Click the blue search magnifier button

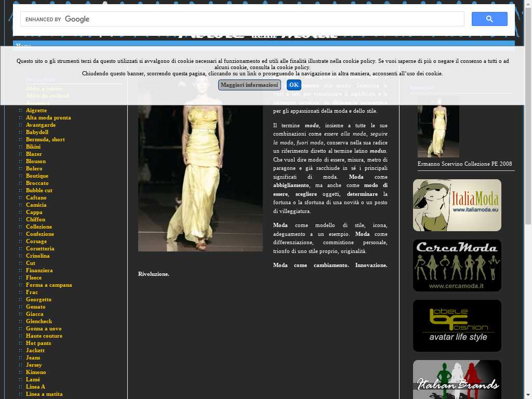click(489, 19)
